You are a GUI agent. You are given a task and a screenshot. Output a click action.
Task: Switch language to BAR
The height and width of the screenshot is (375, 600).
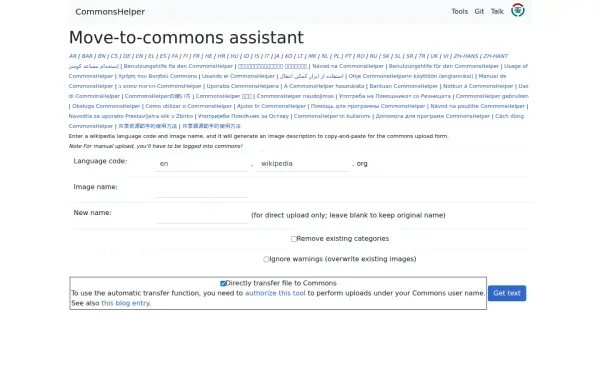pyautogui.click(x=87, y=56)
